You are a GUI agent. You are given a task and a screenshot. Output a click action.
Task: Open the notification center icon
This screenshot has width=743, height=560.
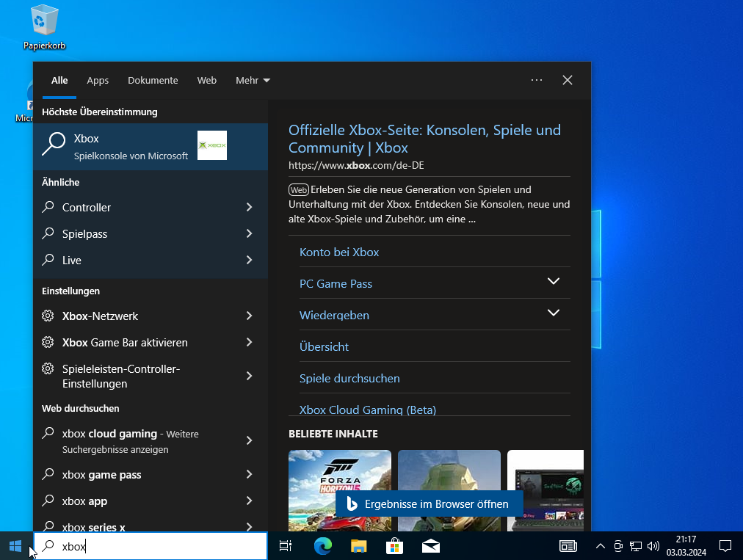click(x=725, y=546)
